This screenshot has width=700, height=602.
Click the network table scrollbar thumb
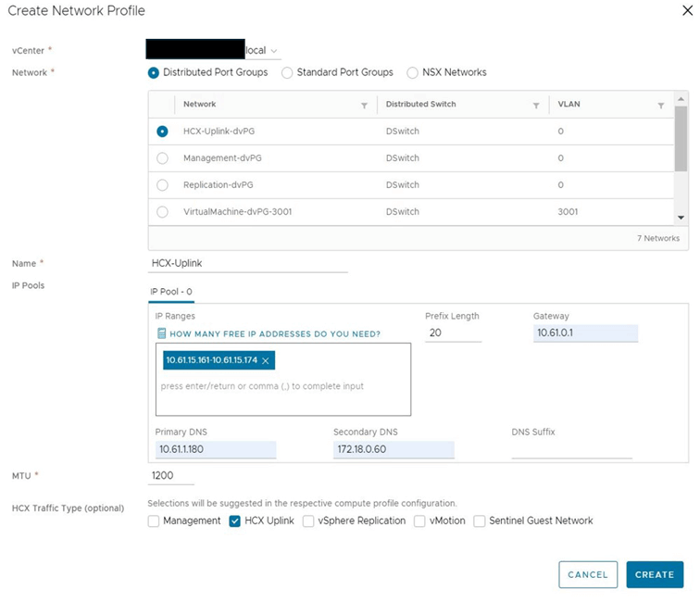click(x=681, y=138)
